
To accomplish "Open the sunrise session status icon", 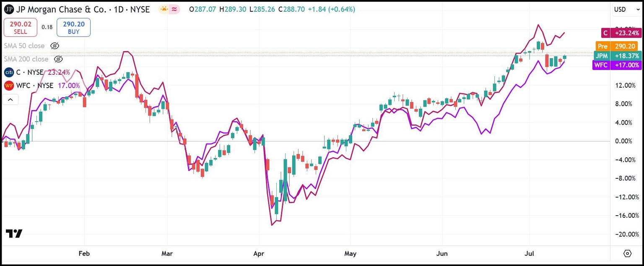I will click(163, 9).
